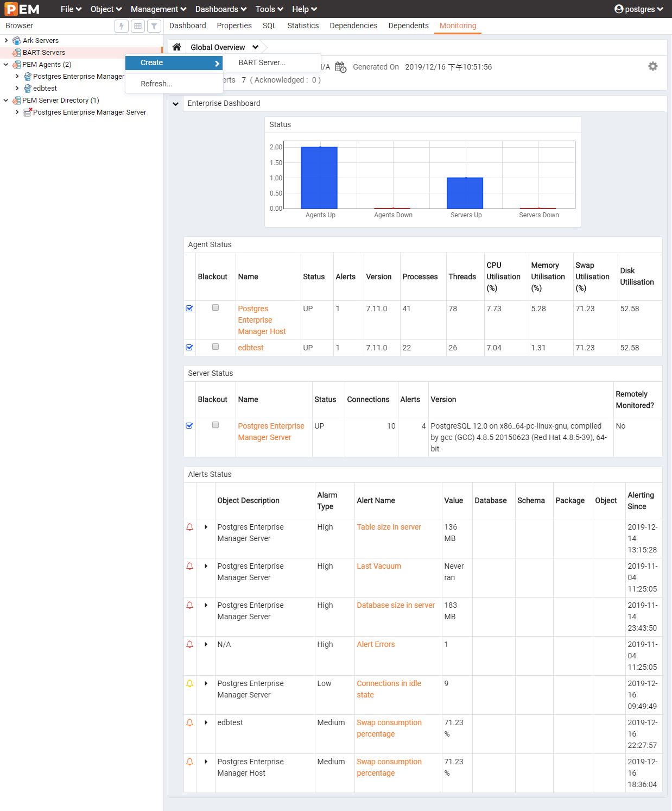Enable blackout checkbox for edbtest agent
The height and width of the screenshot is (811, 672).
pyautogui.click(x=215, y=347)
